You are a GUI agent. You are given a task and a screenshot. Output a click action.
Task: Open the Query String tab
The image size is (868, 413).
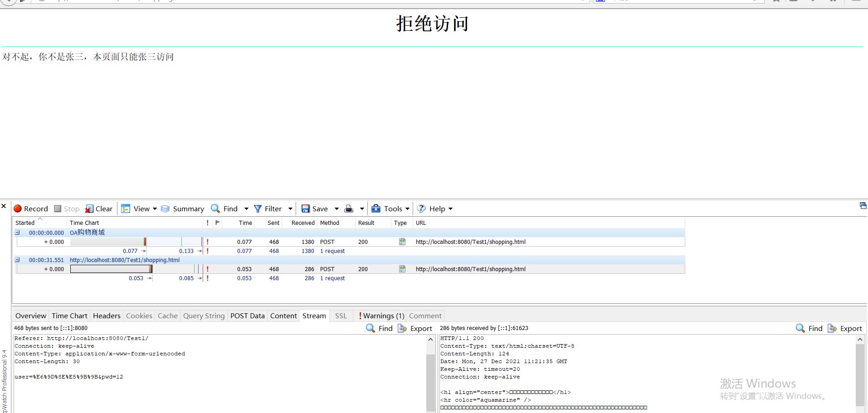(204, 316)
